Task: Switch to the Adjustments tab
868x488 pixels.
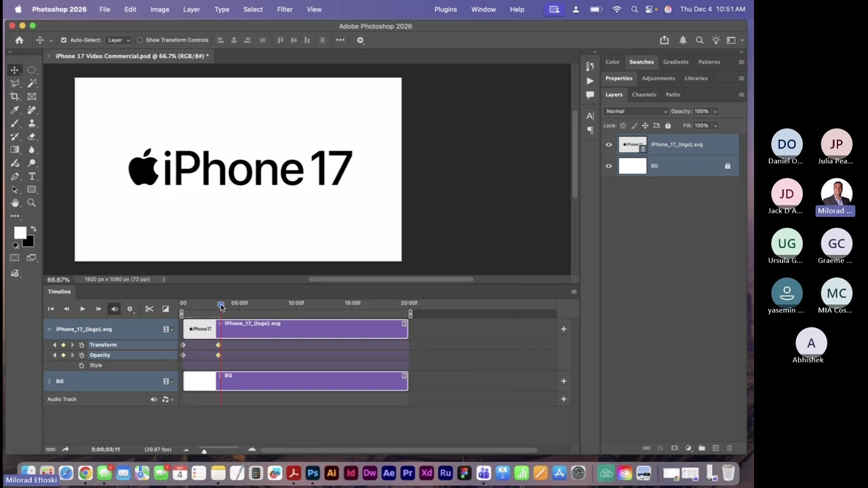Action: tap(658, 78)
